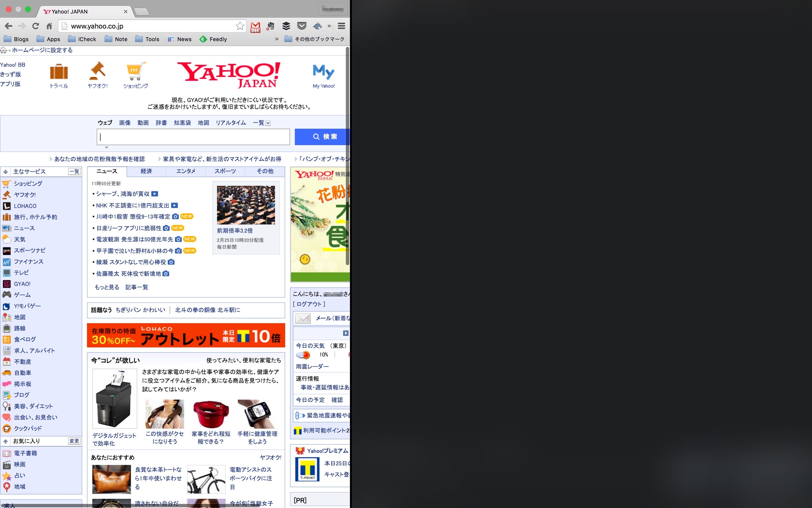Viewport: 812px width, 508px height.
Task: Click the 食べログ sidebar icon
Action: (7, 339)
